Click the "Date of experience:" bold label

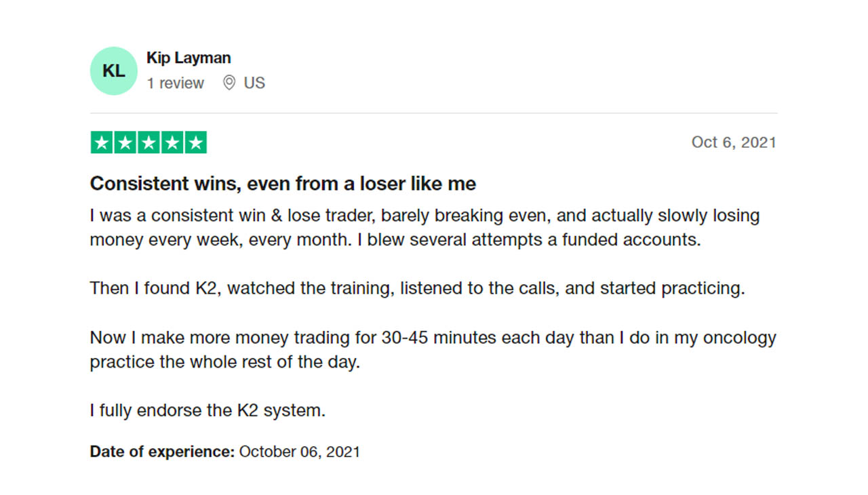coord(162,452)
